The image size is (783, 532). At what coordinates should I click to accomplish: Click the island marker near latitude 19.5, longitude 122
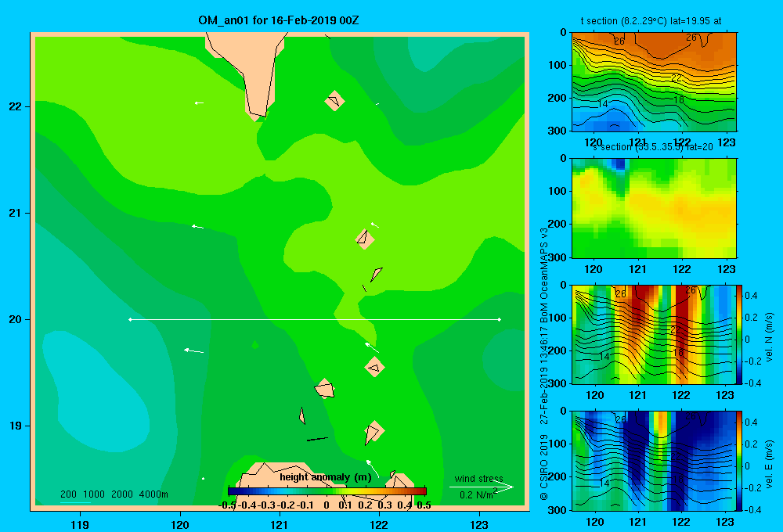point(374,367)
